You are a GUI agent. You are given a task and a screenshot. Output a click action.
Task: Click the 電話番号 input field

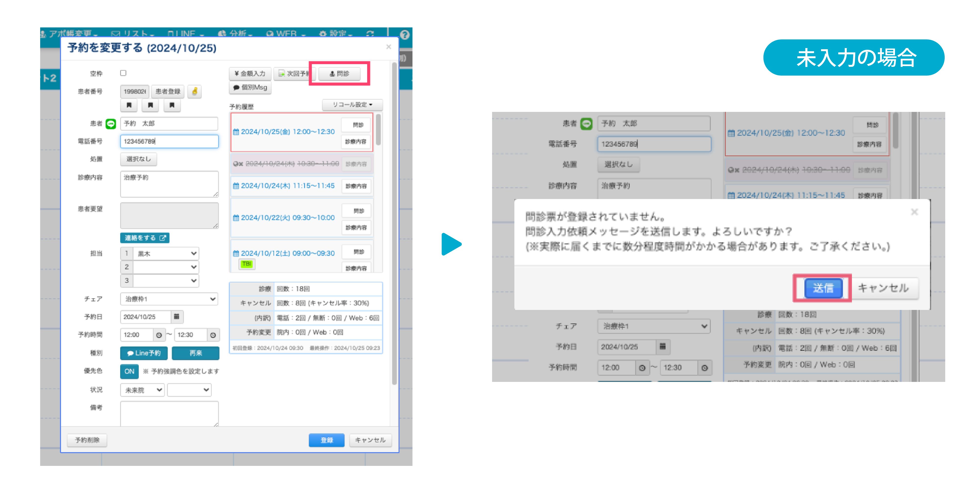(169, 141)
